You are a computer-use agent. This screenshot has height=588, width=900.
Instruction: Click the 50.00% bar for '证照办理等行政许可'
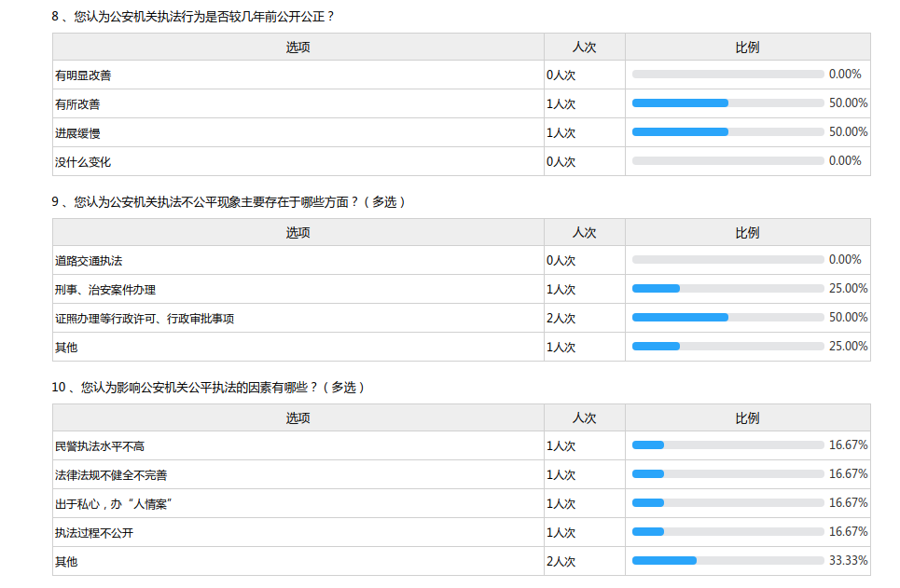point(727,318)
